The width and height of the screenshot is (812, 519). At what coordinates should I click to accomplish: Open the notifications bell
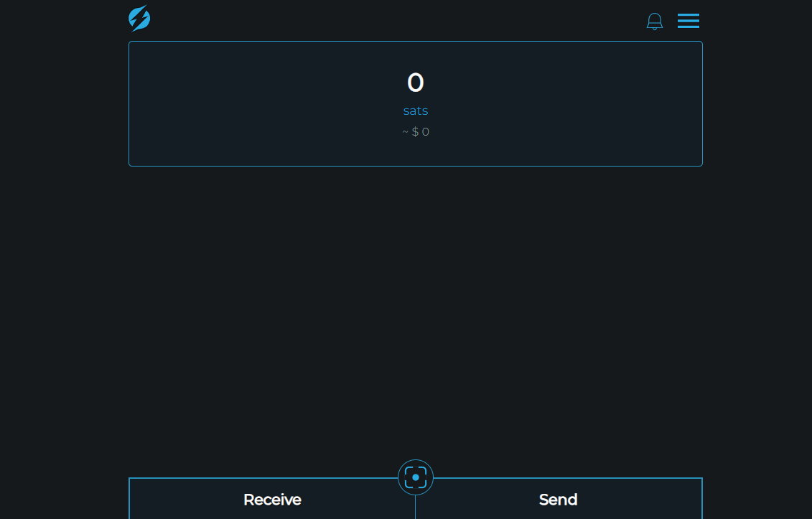point(654,22)
